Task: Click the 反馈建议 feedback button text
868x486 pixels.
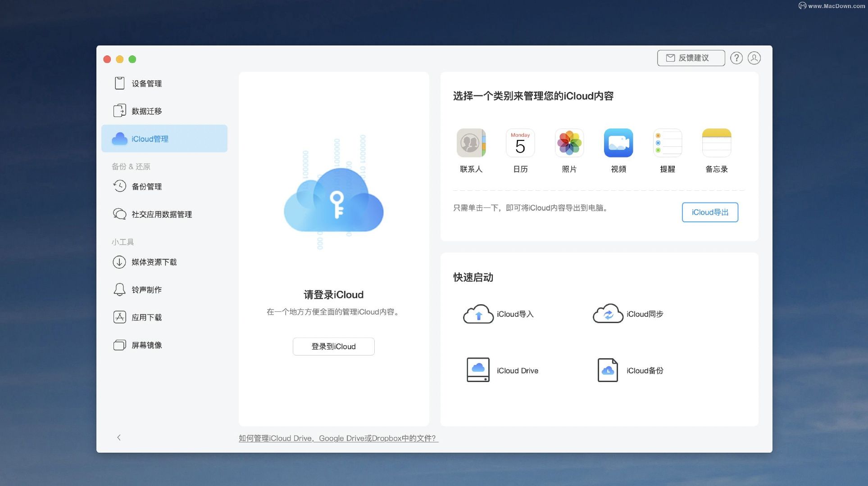Action: click(x=694, y=58)
